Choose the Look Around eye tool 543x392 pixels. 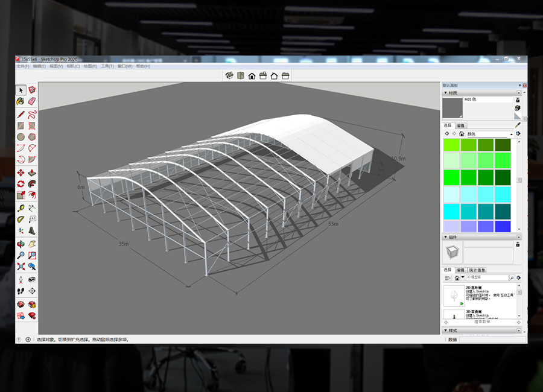(x=32, y=279)
